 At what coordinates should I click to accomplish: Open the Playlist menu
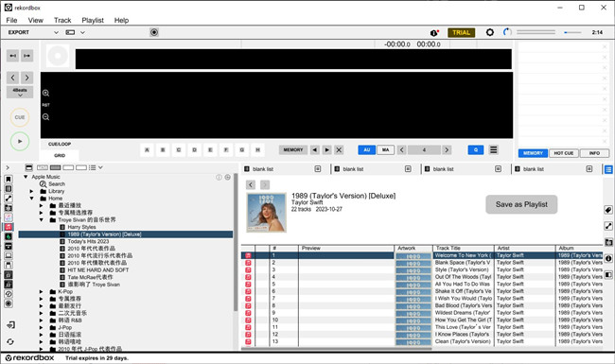93,21
